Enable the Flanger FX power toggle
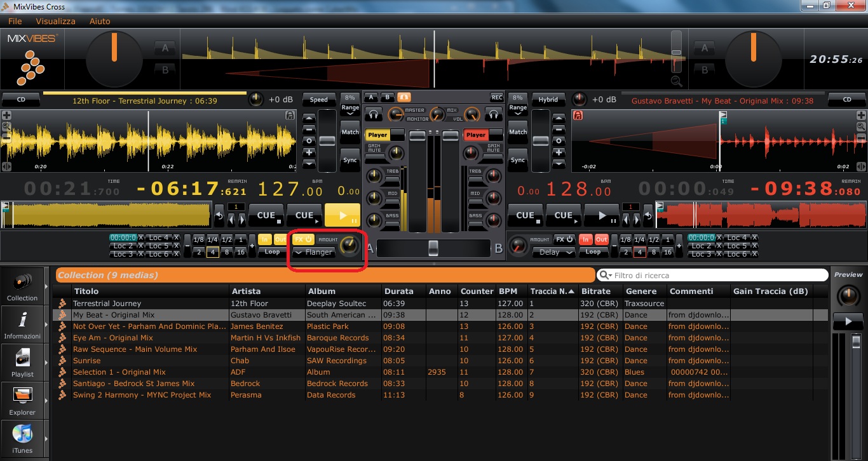The width and height of the screenshot is (868, 461). click(304, 239)
